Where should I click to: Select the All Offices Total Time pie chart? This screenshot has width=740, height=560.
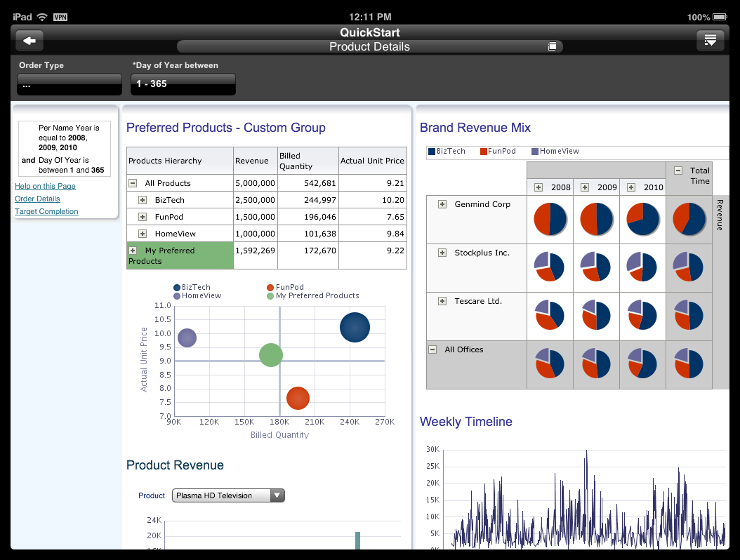[x=689, y=364]
